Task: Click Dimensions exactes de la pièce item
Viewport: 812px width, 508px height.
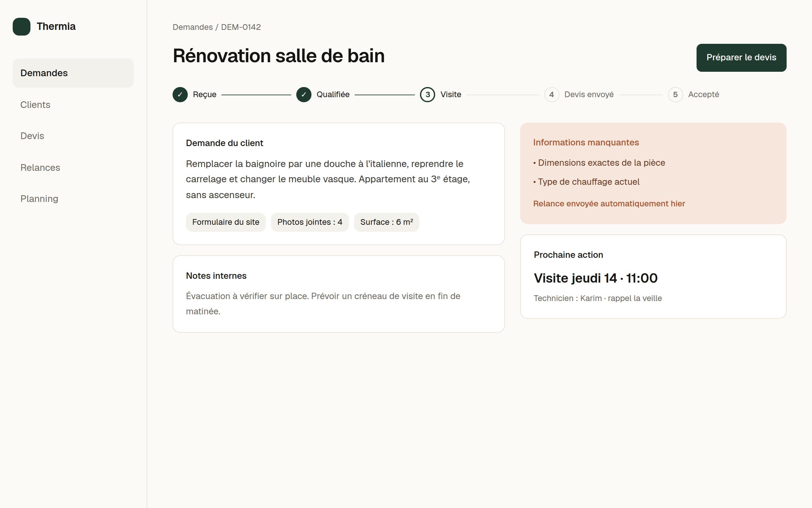Action: (x=599, y=163)
